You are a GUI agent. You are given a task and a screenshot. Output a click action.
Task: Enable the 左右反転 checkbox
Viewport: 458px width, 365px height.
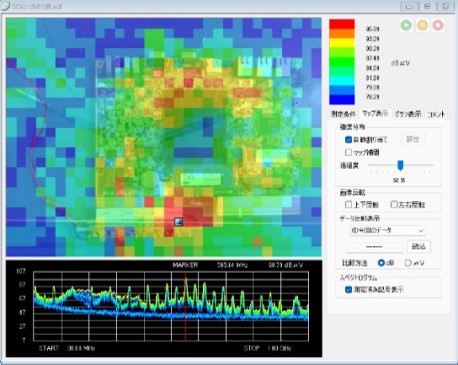394,204
